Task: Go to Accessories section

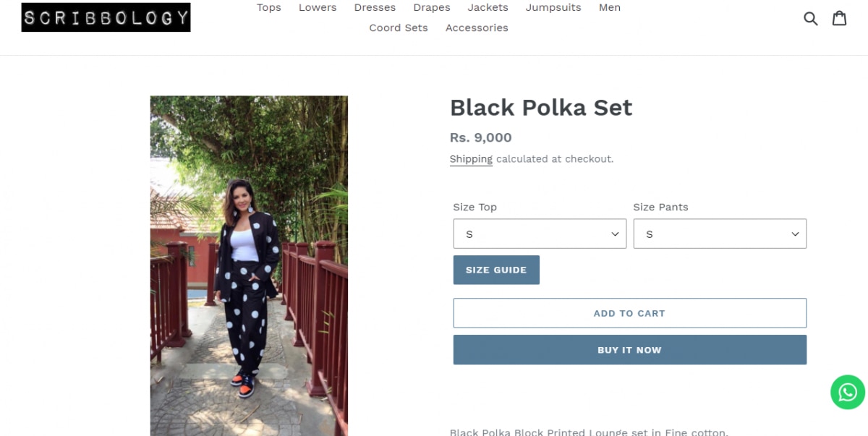Action: (477, 28)
